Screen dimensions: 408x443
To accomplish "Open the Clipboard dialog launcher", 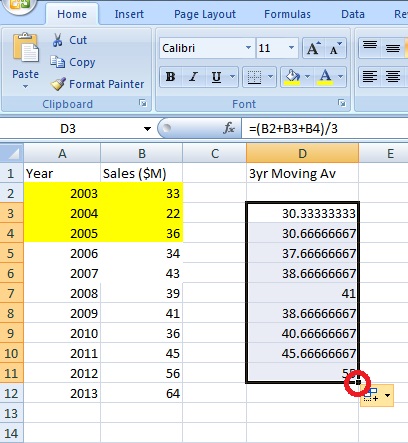I will coord(143,103).
